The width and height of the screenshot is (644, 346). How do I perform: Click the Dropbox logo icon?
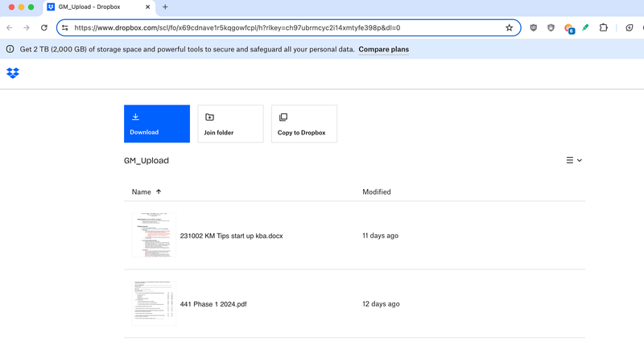pyautogui.click(x=12, y=73)
